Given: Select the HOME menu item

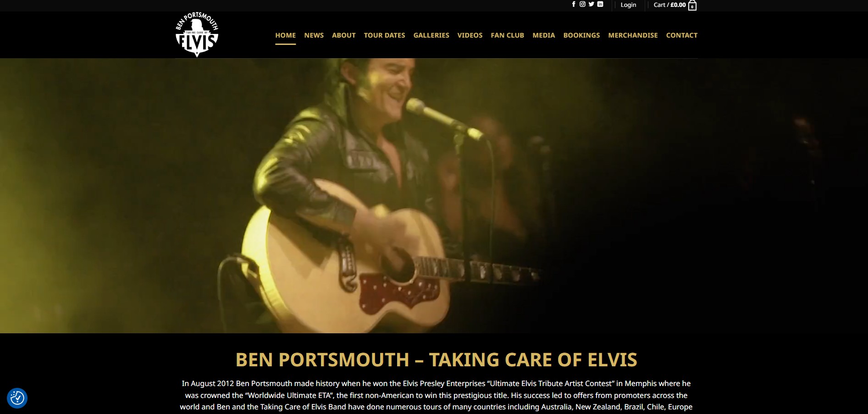Looking at the screenshot, I should (285, 35).
